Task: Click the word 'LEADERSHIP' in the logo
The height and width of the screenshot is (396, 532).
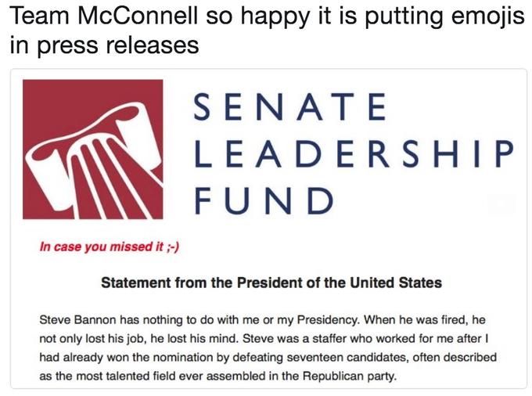Action: point(354,153)
